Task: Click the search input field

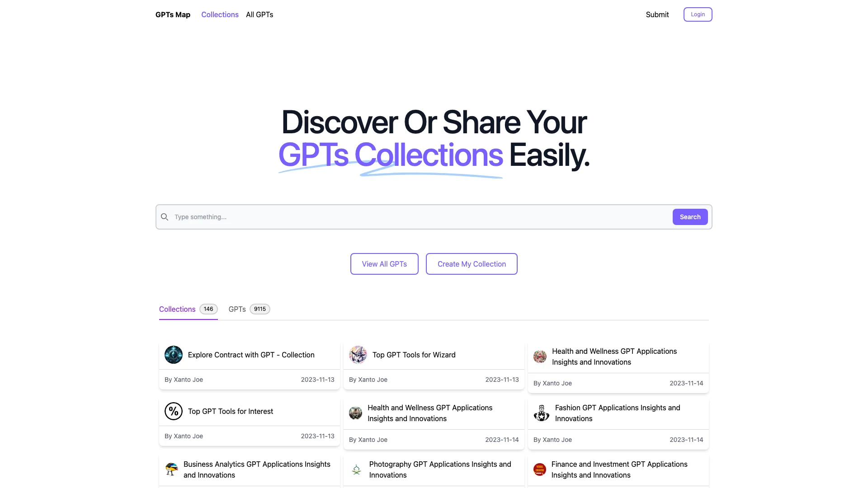Action: [417, 216]
